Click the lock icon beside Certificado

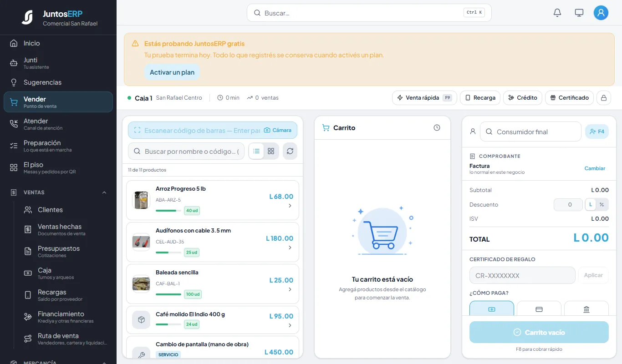(604, 98)
